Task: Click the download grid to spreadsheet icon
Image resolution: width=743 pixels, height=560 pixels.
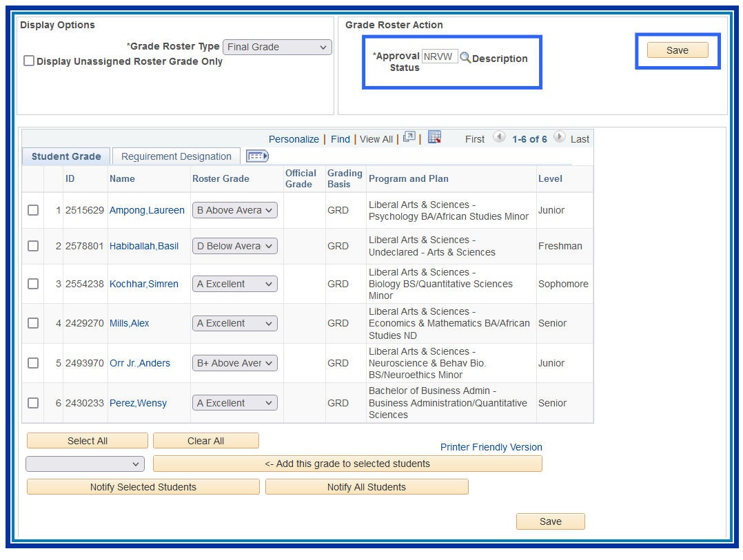Action: pyautogui.click(x=434, y=137)
